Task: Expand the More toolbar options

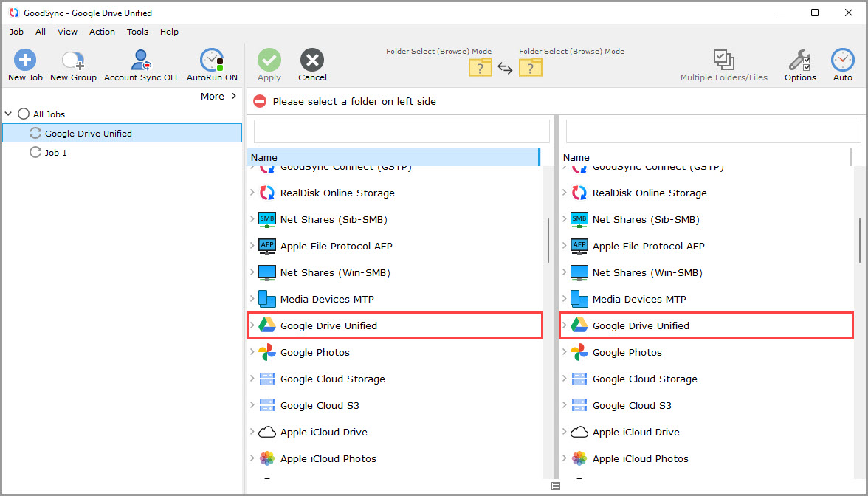Action: [218, 96]
